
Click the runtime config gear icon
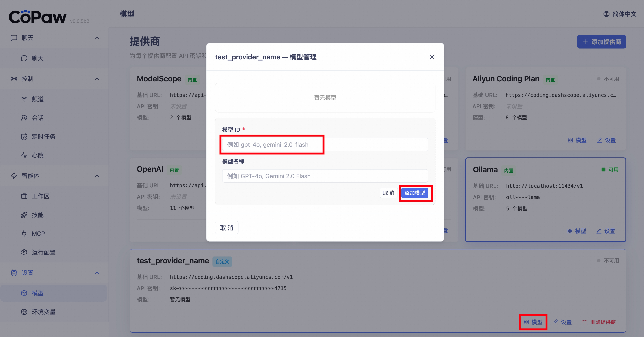coord(24,252)
